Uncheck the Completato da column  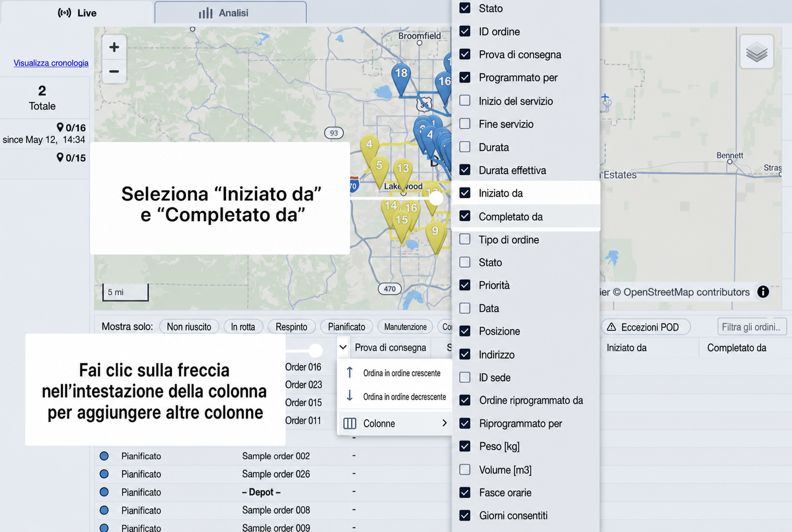[465, 216]
